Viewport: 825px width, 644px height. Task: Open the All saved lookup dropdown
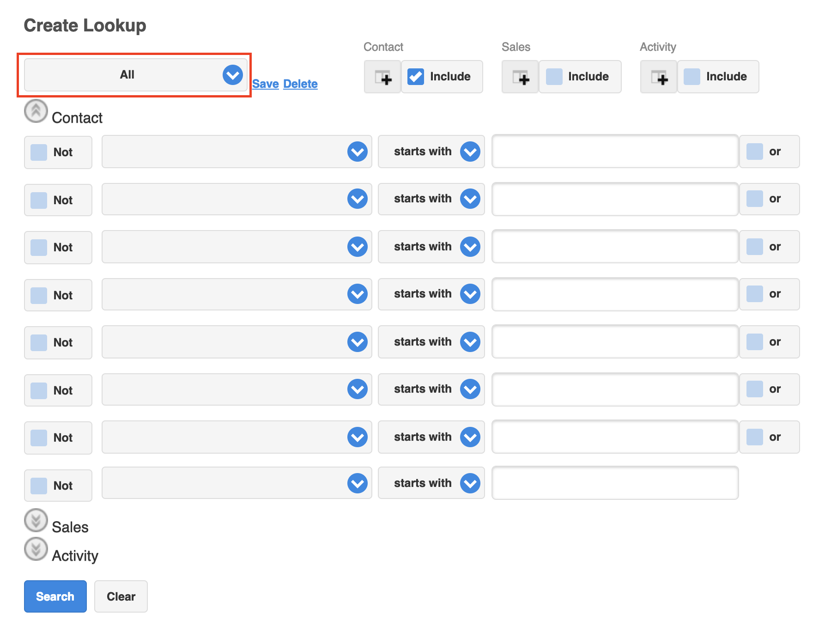point(136,75)
